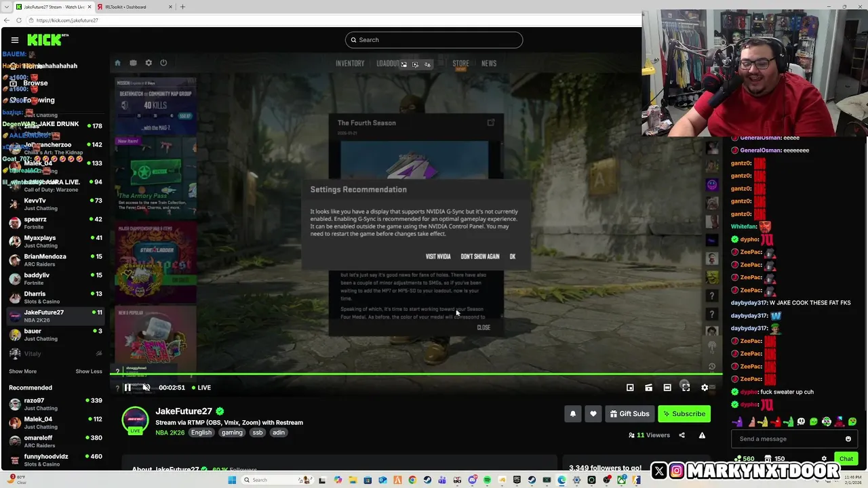This screenshot has height=488, width=868.
Task: Select the English tag
Action: (x=201, y=432)
